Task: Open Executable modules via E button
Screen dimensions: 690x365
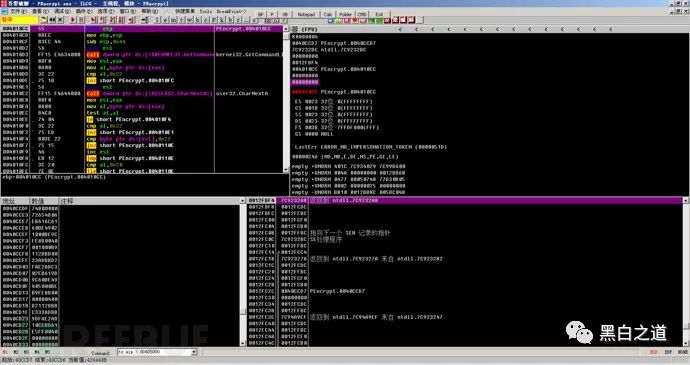Action: click(x=165, y=20)
